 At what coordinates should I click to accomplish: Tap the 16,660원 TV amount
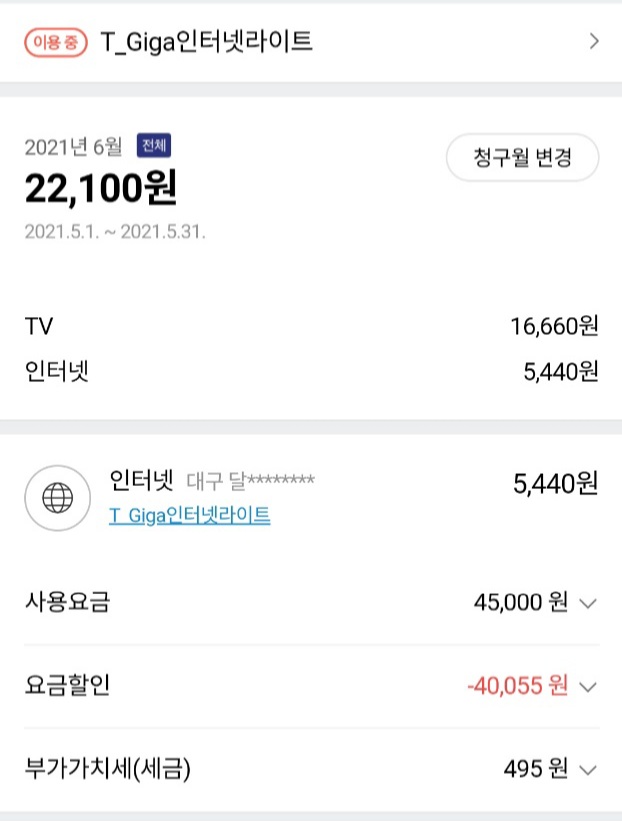coord(553,326)
